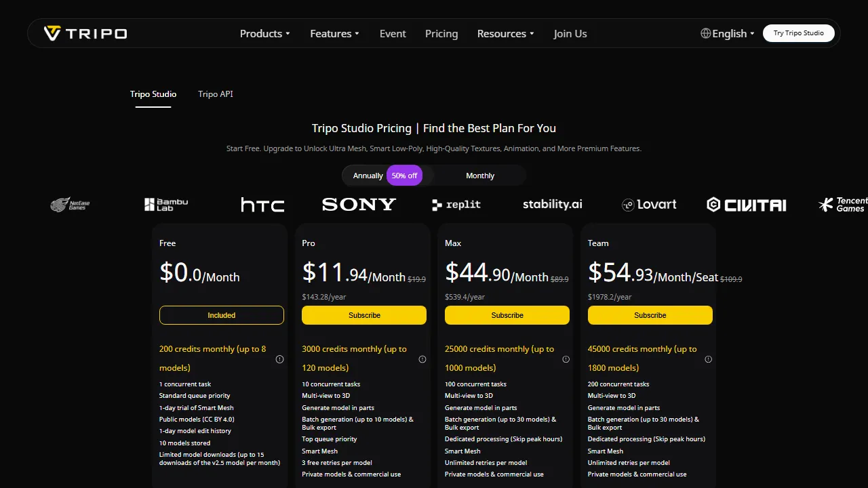Subscribe to the Max plan
Image resolution: width=868 pixels, height=488 pixels.
(507, 315)
